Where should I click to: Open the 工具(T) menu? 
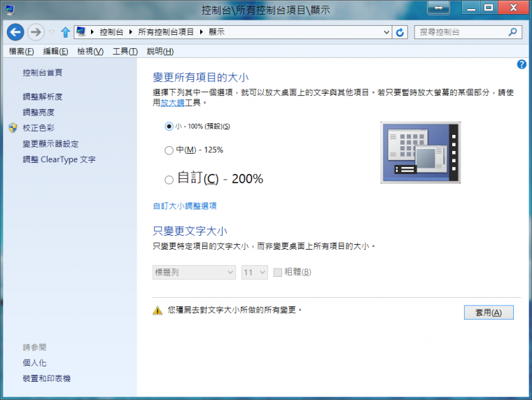pos(125,51)
